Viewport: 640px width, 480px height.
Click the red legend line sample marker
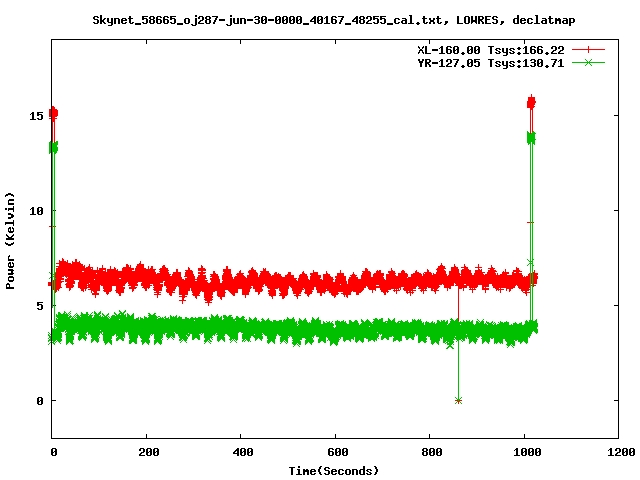588,50
